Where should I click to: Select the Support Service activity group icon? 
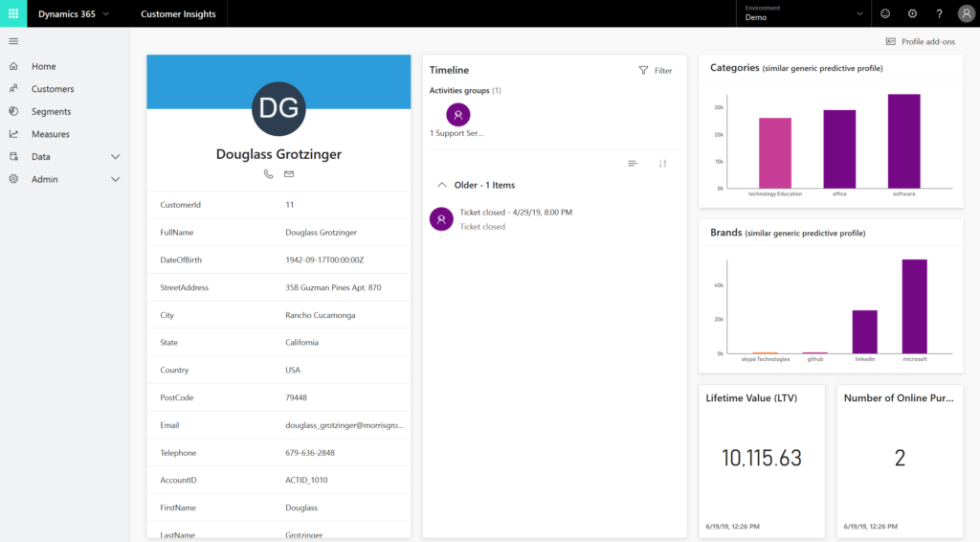tap(458, 115)
